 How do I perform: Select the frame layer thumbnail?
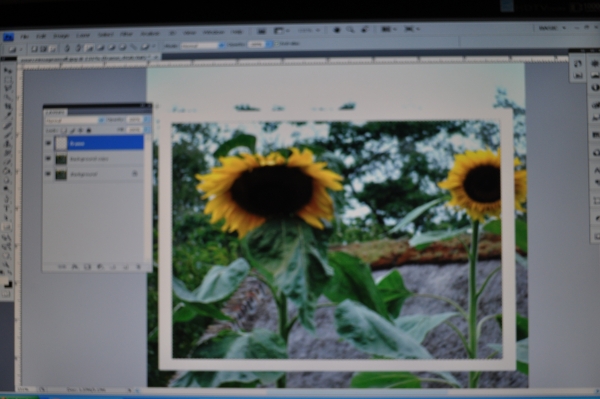pyautogui.click(x=61, y=143)
